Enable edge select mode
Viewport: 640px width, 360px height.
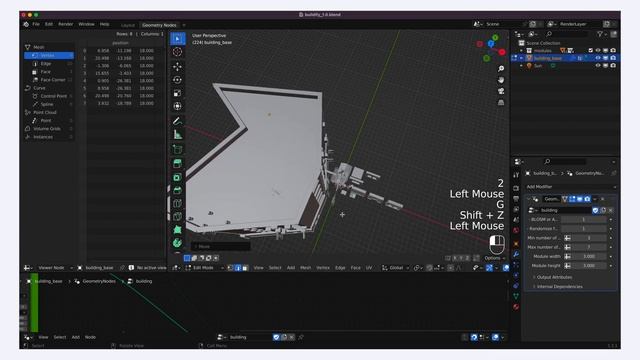[x=238, y=268]
